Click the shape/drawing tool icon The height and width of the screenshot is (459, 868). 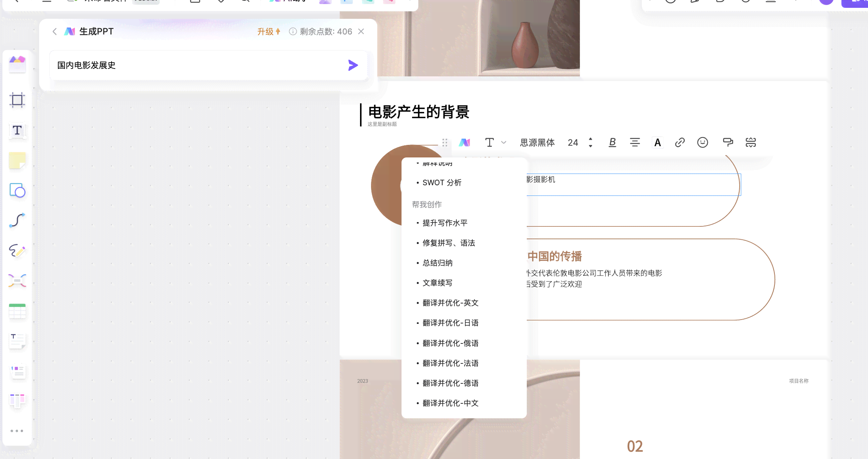coord(17,191)
